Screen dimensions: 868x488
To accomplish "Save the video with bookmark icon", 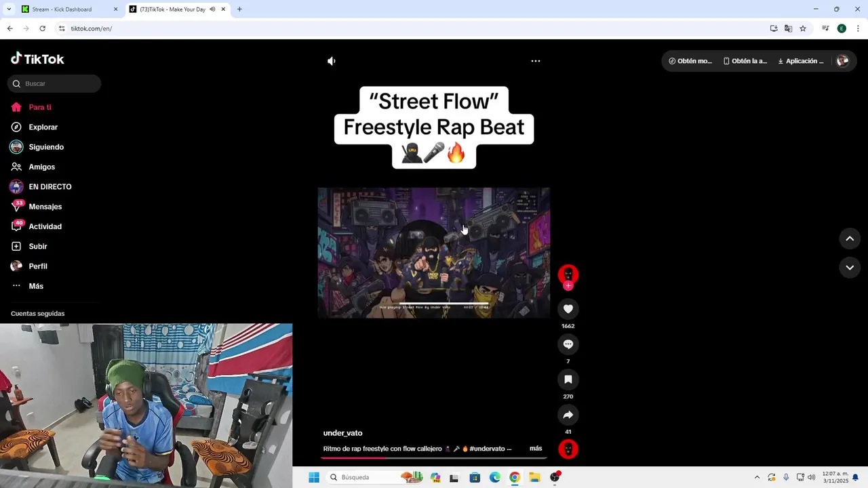I will point(568,380).
